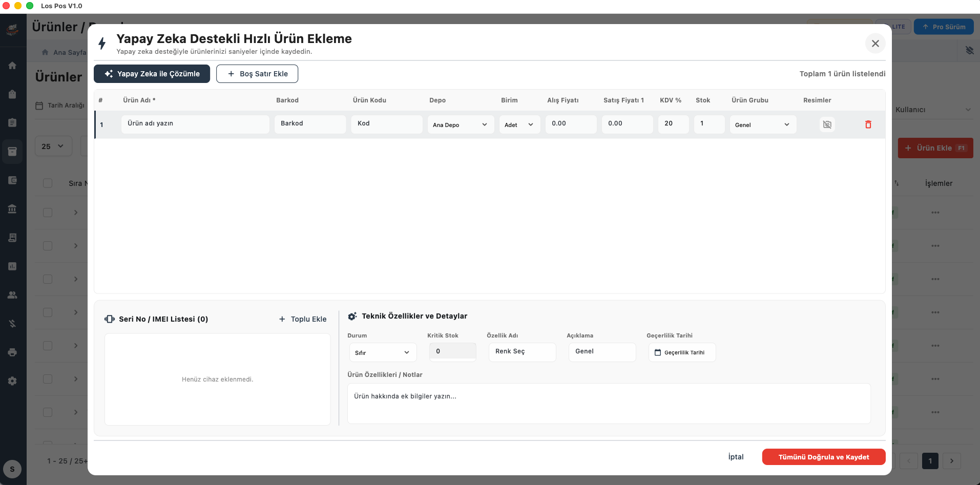The width and height of the screenshot is (980, 485).
Task: Open the Durum dropdown showing Sıfır
Action: coord(382,352)
